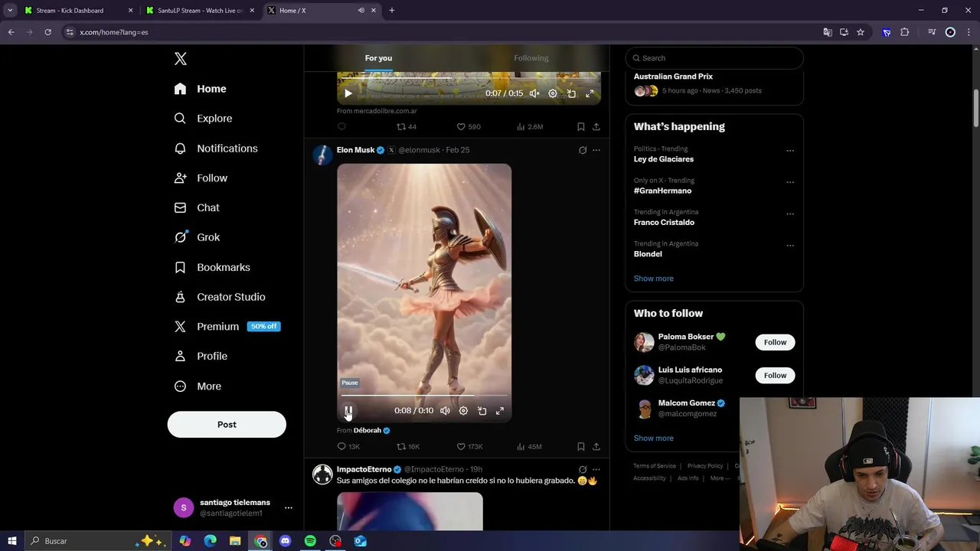This screenshot has width=980, height=551.
Task: Switch to the SantuLP Stream browser tab
Action: [201, 11]
